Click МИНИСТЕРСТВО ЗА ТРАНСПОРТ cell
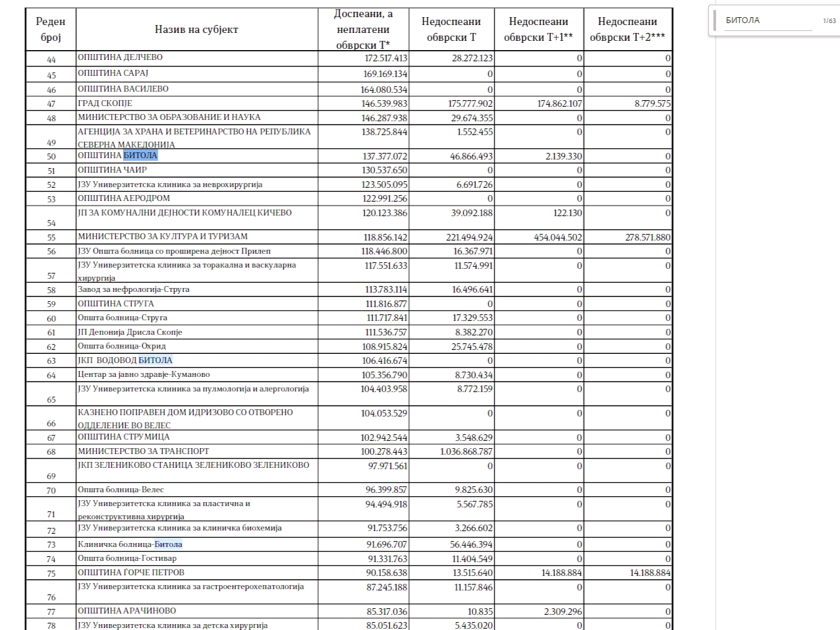This screenshot has height=630, width=840. coord(143,451)
